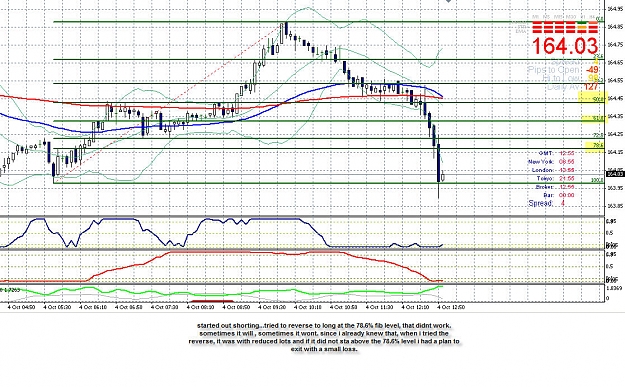Select the '4 Oct 06:50' time axis label
625x387 pixels.
pos(128,307)
